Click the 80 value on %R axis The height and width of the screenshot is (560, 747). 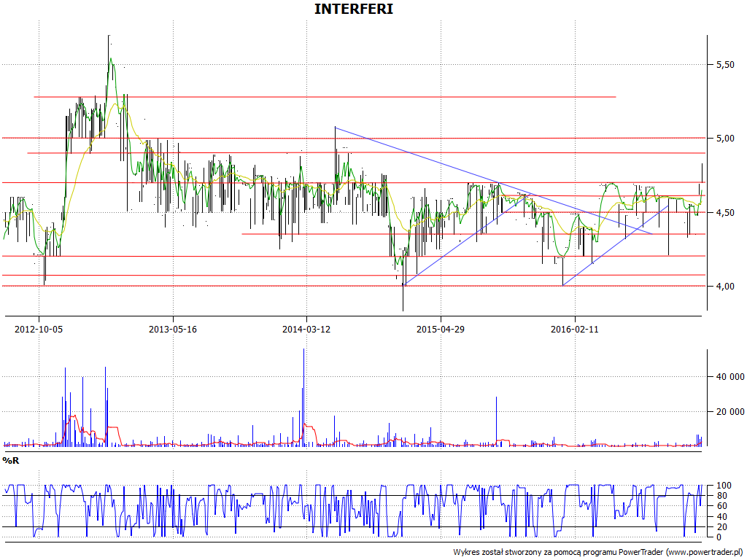pyautogui.click(x=721, y=496)
